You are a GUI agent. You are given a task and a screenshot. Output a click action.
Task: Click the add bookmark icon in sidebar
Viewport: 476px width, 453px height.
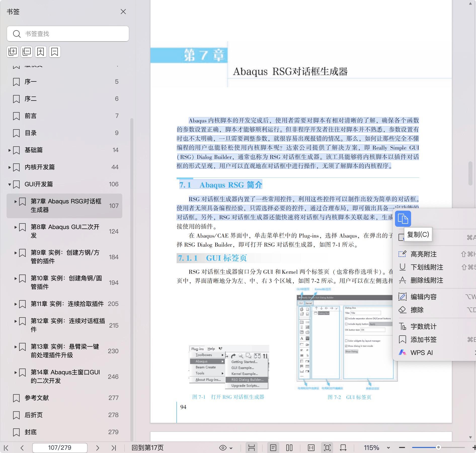(x=41, y=52)
